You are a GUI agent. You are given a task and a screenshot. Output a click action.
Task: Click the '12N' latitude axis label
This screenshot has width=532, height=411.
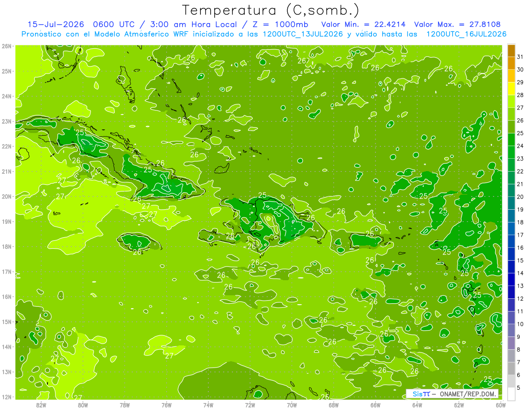7,397
